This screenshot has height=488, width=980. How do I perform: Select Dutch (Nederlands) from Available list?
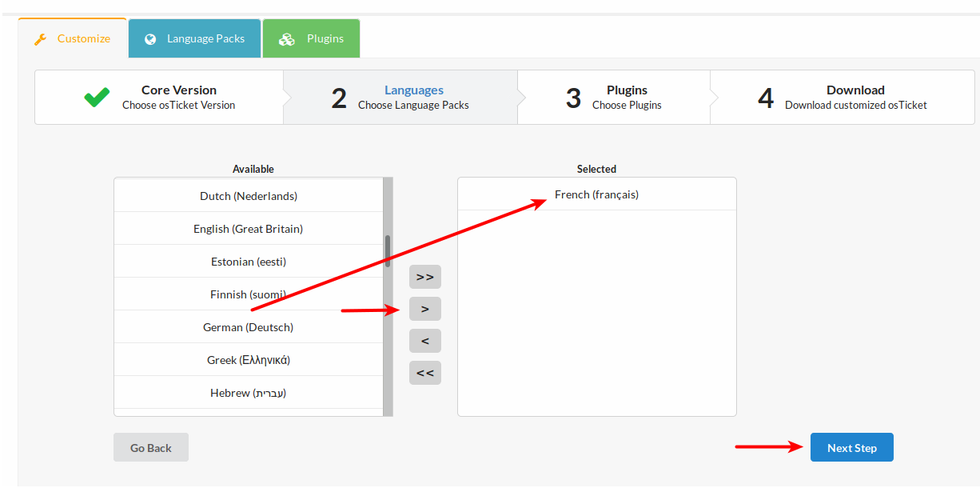(x=248, y=196)
